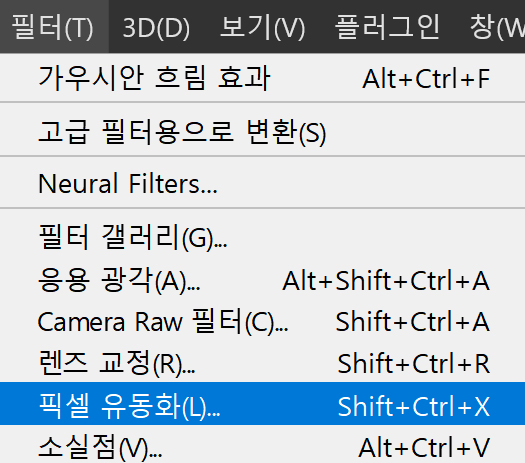Click the Alt+Ctrl+F shortcut label
This screenshot has width=525, height=463.
click(426, 79)
